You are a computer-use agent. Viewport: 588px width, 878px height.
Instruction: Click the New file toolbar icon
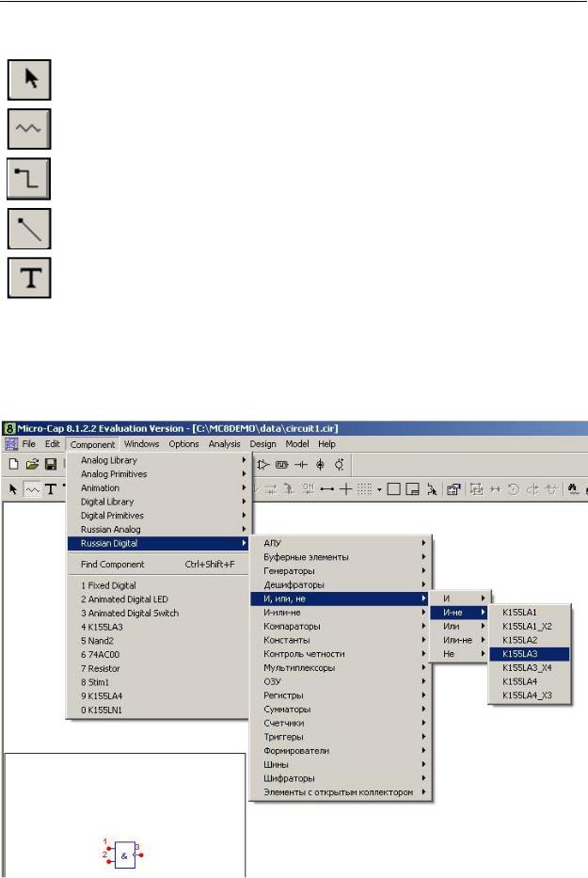point(14,464)
